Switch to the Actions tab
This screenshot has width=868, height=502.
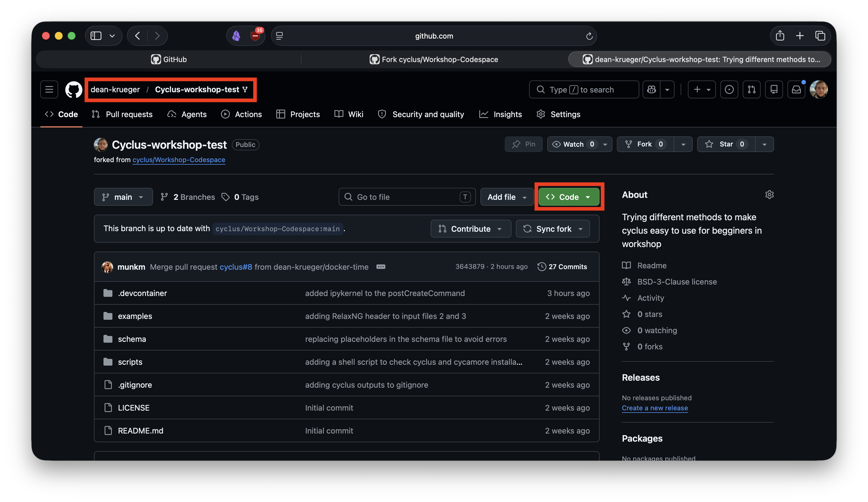[241, 114]
